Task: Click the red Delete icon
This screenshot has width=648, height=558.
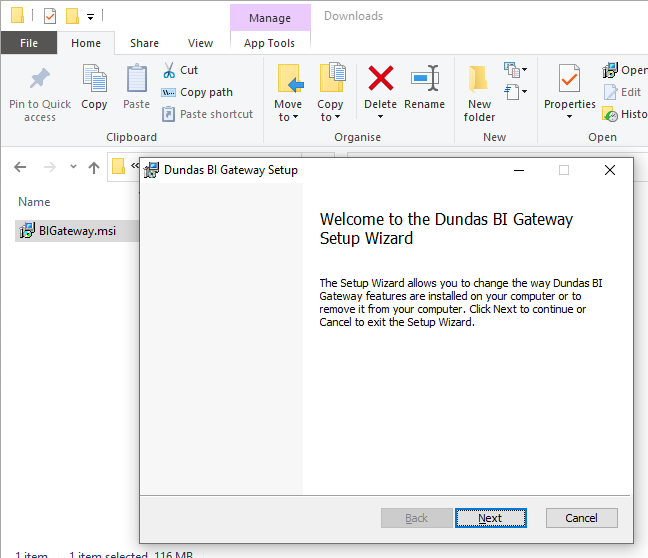Action: [x=380, y=79]
